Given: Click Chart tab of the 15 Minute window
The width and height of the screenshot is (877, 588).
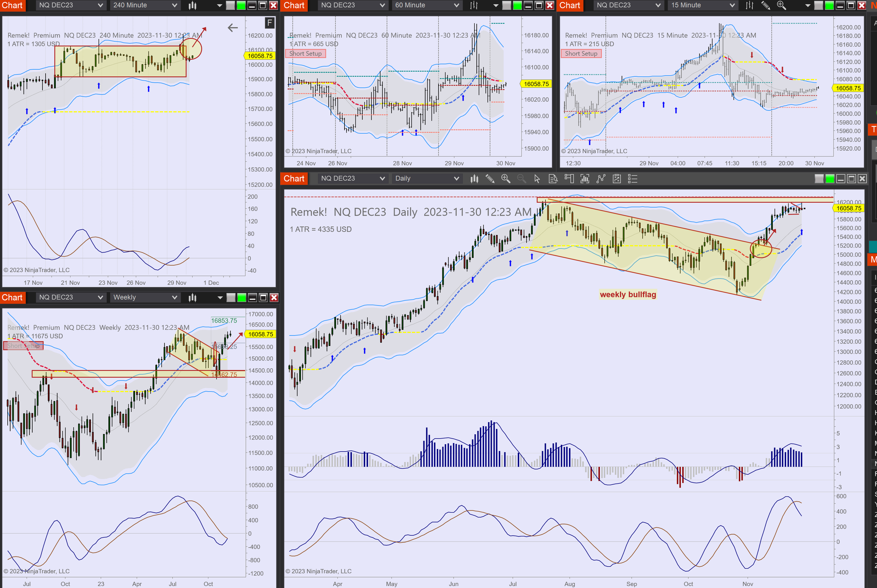Looking at the screenshot, I should pos(570,5).
